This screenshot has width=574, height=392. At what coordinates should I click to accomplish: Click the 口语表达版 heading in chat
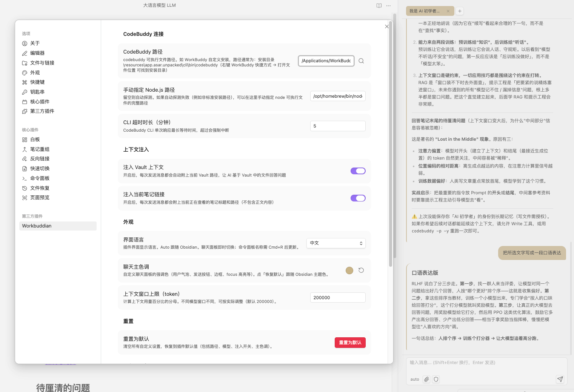coord(425,273)
